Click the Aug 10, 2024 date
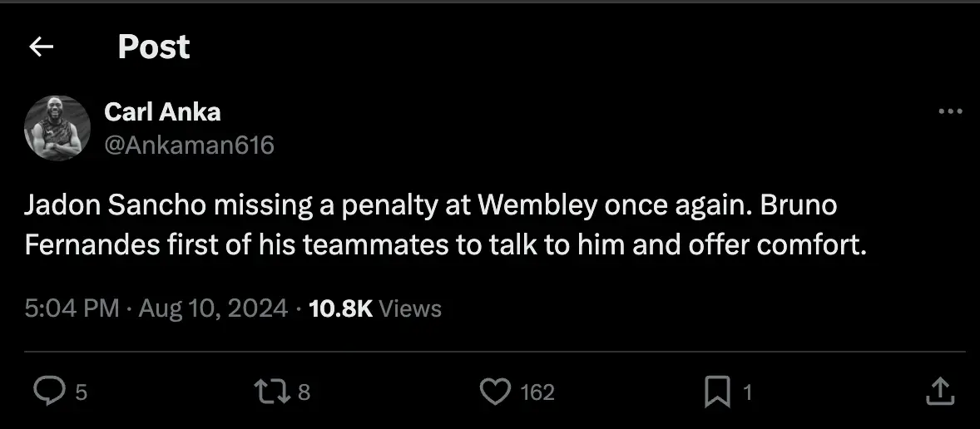The image size is (980, 429). click(212, 308)
